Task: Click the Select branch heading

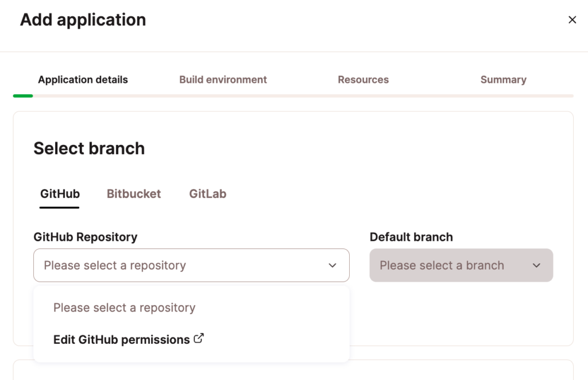Action: [x=89, y=148]
